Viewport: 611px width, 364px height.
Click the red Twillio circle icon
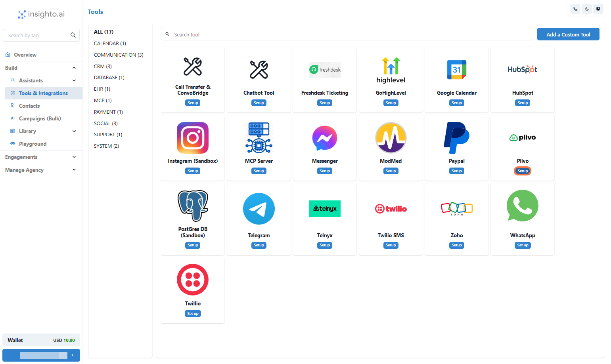193,280
